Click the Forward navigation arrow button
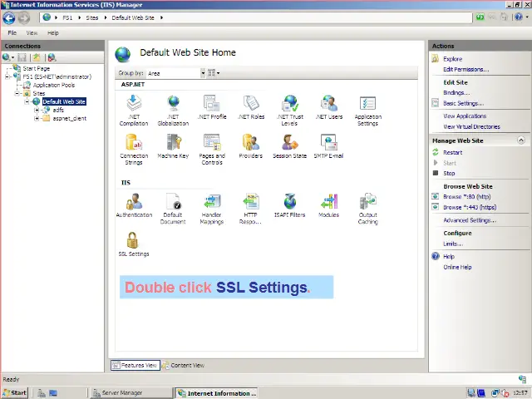 (x=23, y=18)
